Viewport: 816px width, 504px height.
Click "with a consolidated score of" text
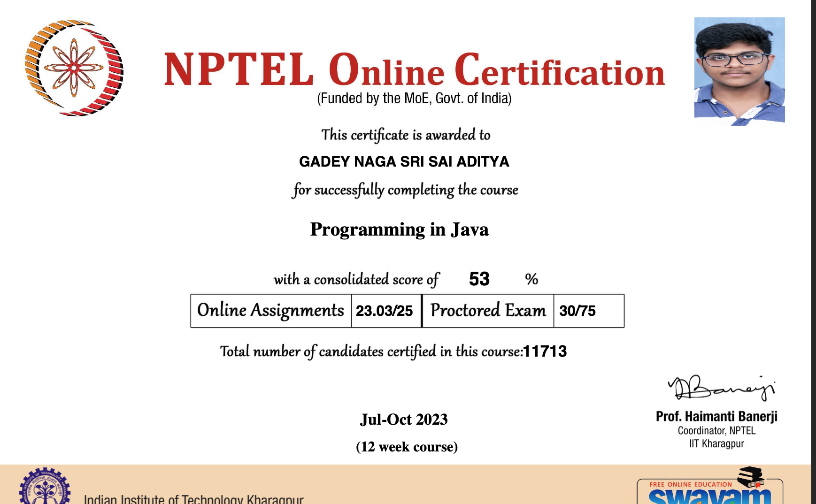(356, 280)
